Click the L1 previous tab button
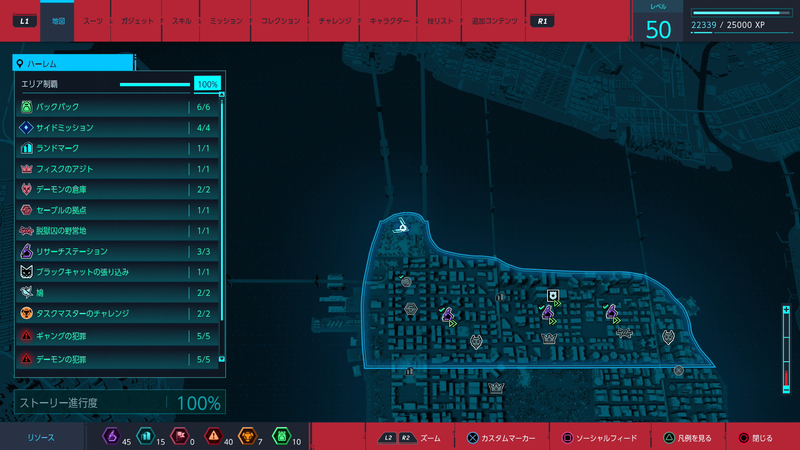This screenshot has height=450, width=800. click(24, 21)
